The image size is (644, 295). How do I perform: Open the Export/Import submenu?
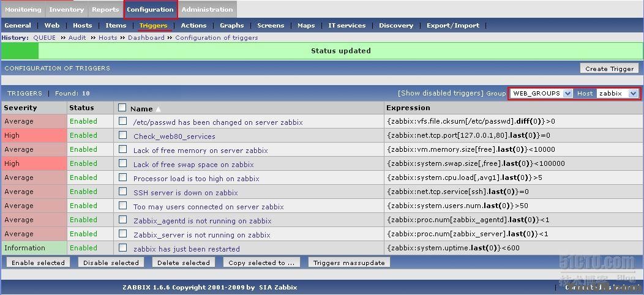point(453,26)
